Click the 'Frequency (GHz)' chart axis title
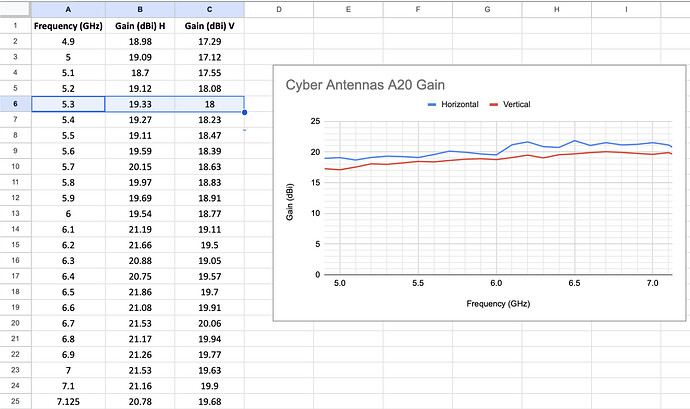 (x=498, y=304)
